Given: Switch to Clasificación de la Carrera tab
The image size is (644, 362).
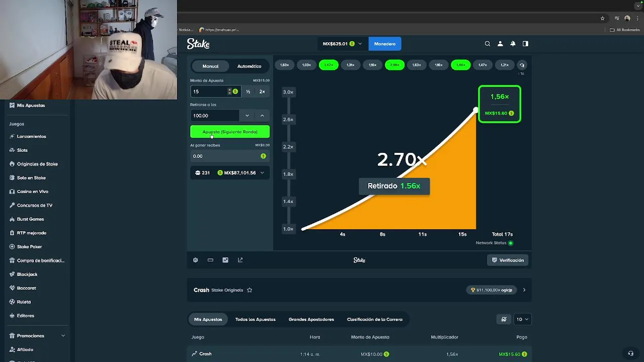Looking at the screenshot, I should point(375,319).
